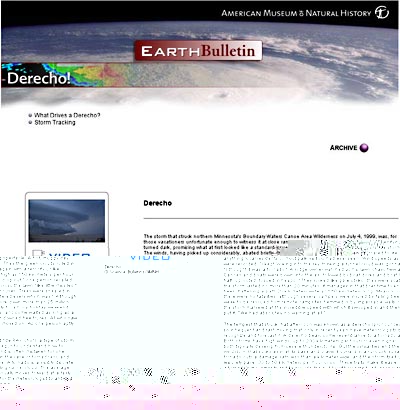Click the paragraph starting 'The storm that struck northern'

pos(270,245)
